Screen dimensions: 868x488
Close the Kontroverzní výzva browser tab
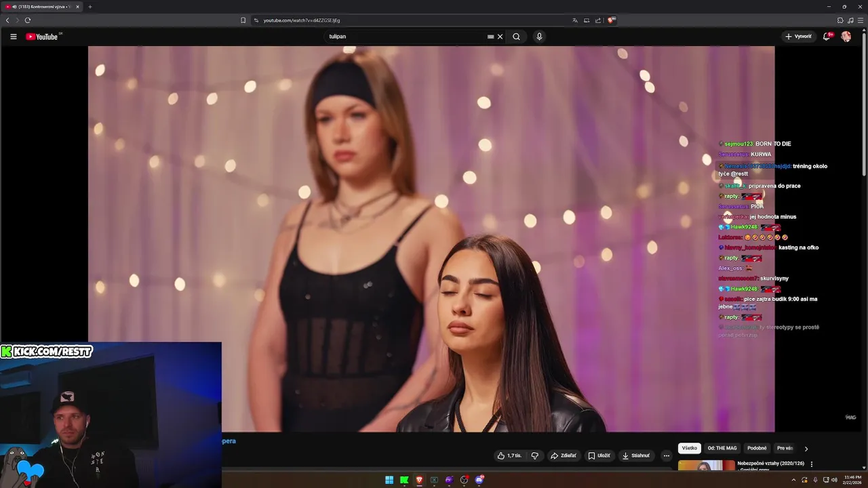[77, 7]
